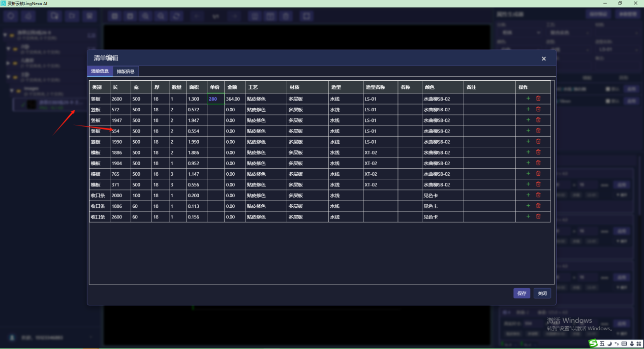This screenshot has height=349, width=644.
Task: Add a row after the 1947 row
Action: (x=528, y=120)
